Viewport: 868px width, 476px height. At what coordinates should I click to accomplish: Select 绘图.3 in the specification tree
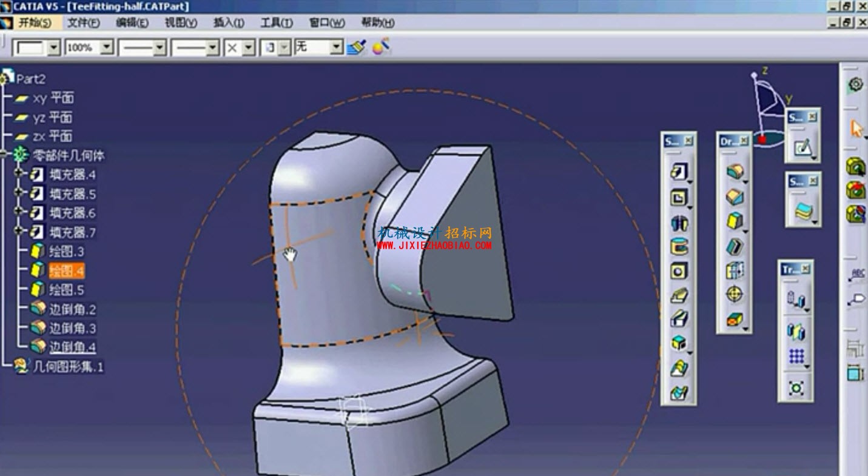coord(67,252)
